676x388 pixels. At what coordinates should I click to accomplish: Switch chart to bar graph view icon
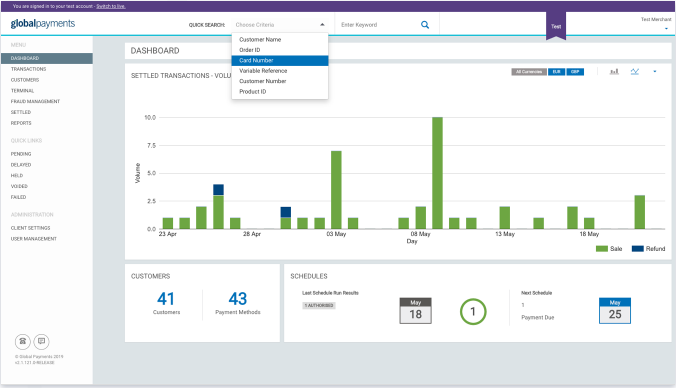tap(614, 72)
